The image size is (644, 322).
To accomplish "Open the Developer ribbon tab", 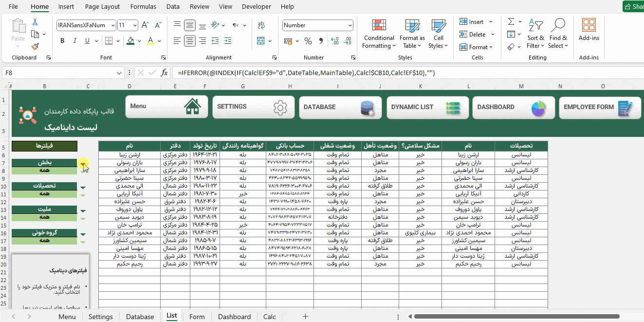I will pyautogui.click(x=257, y=7).
